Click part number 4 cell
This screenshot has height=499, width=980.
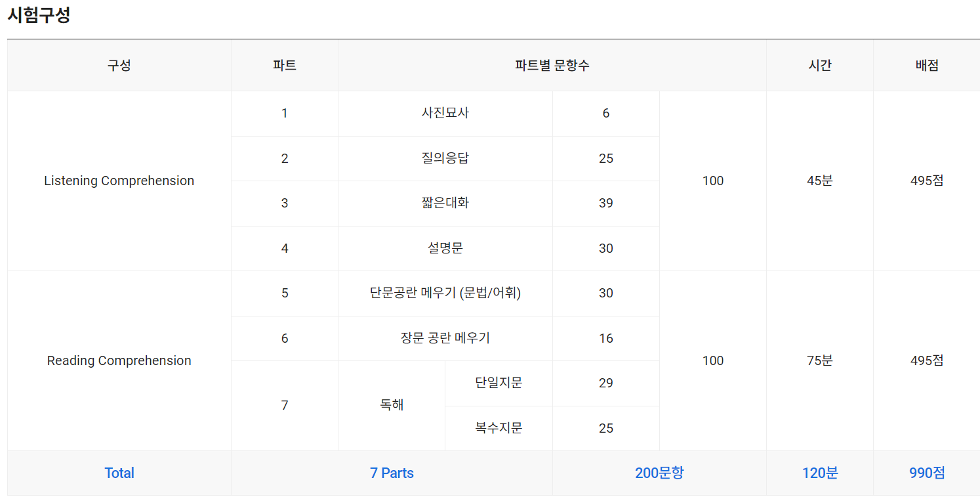(285, 248)
